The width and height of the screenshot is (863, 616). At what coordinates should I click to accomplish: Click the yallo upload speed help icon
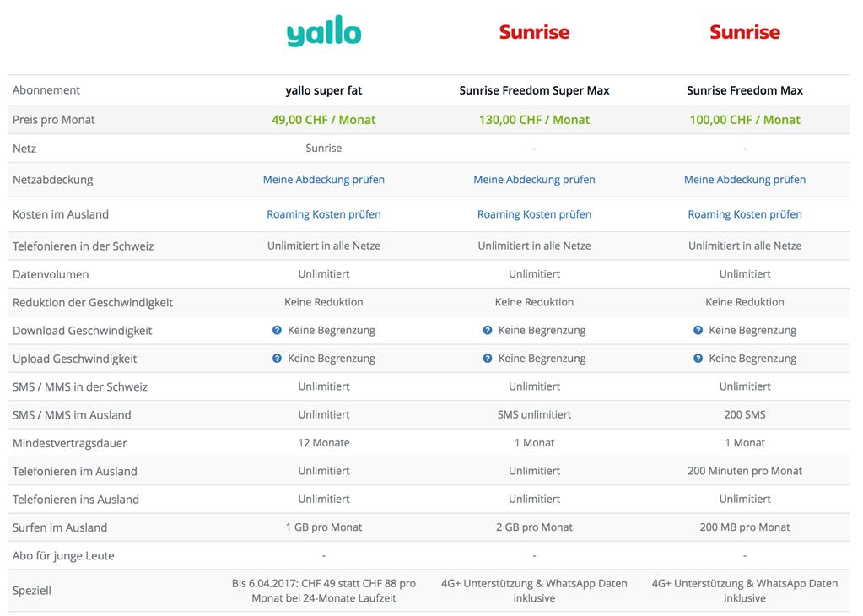point(277,359)
